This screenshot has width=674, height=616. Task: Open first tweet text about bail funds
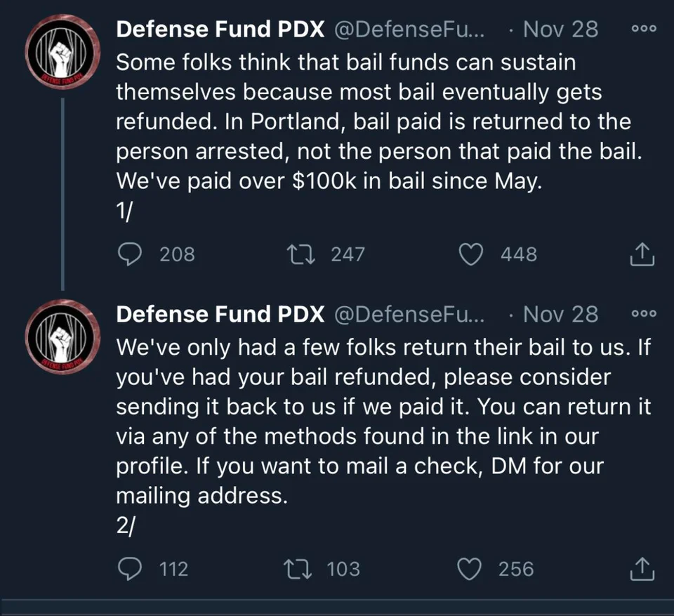378,136
